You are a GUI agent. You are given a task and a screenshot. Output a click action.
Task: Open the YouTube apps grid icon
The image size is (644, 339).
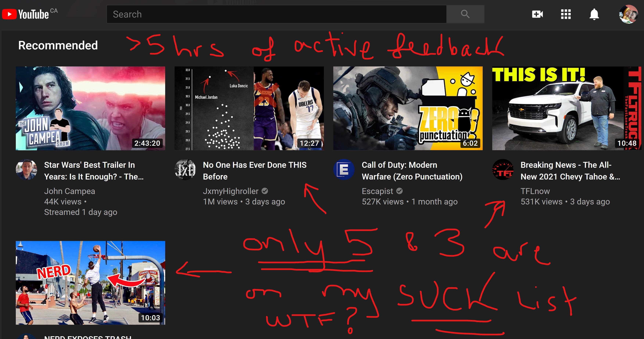point(566,14)
